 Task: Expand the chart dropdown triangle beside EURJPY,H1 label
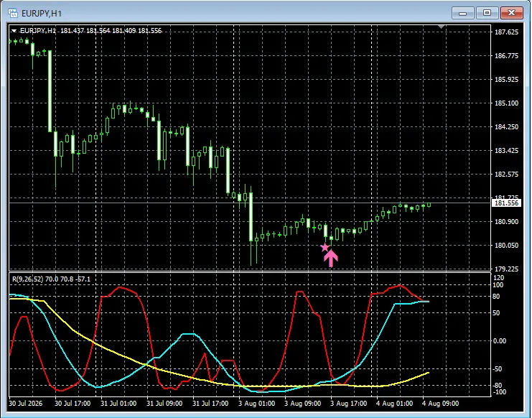[x=14, y=31]
